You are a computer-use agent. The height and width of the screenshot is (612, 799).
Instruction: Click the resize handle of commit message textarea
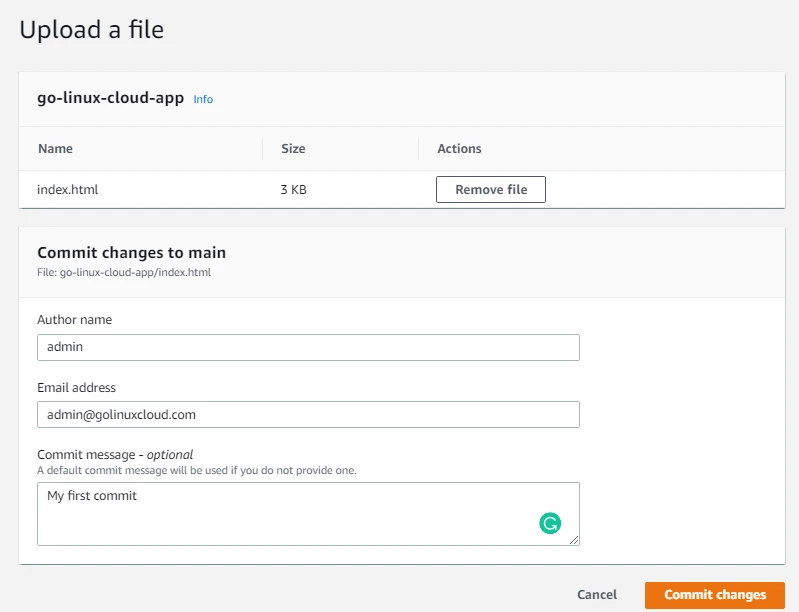(x=574, y=540)
